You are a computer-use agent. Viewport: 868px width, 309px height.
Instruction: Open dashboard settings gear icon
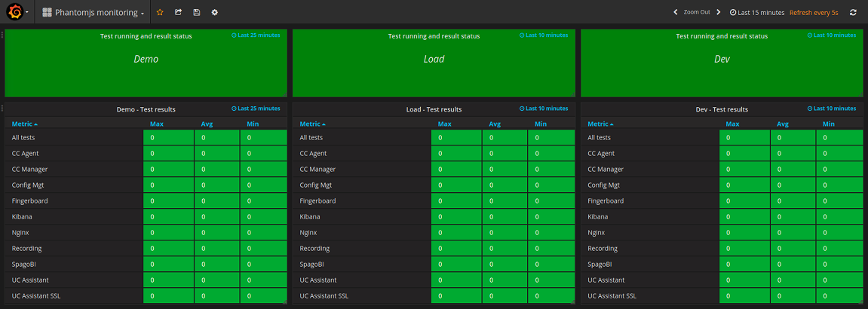[x=215, y=13]
